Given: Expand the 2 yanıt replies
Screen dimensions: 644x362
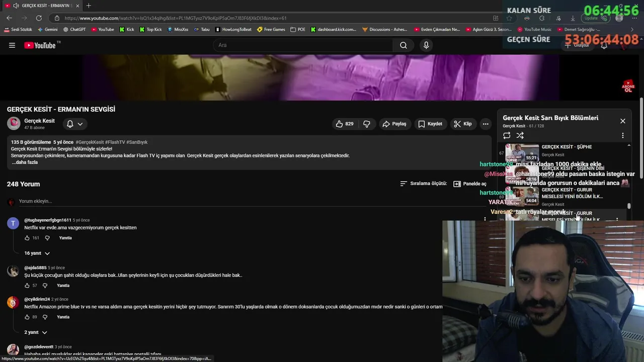Looking at the screenshot, I should pos(36,332).
